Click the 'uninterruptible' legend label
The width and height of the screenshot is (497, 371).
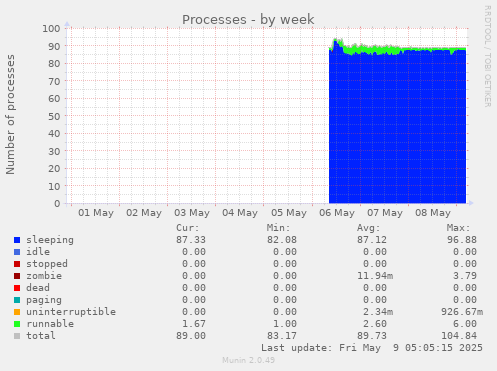click(x=71, y=312)
